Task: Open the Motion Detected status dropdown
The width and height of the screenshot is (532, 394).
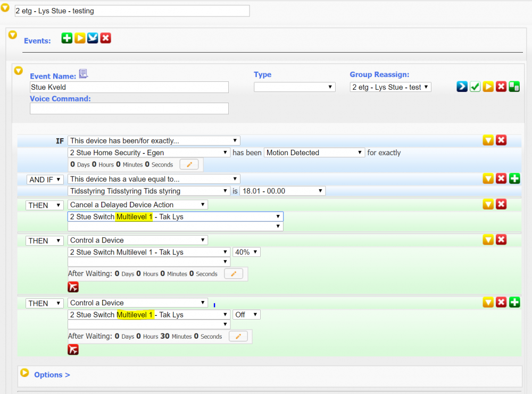Action: click(x=314, y=153)
